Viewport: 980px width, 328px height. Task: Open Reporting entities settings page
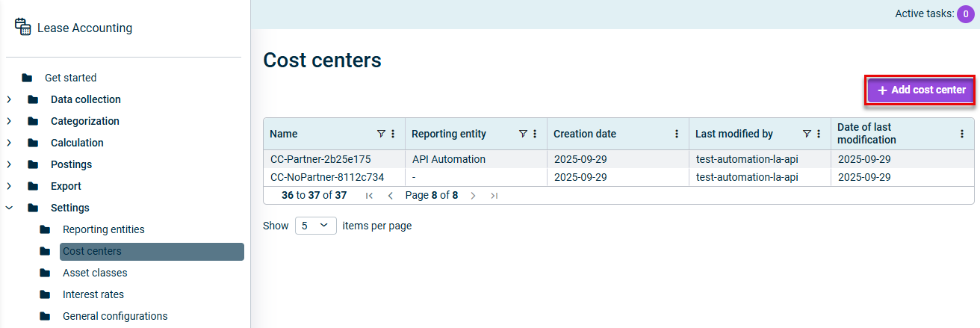(x=103, y=229)
